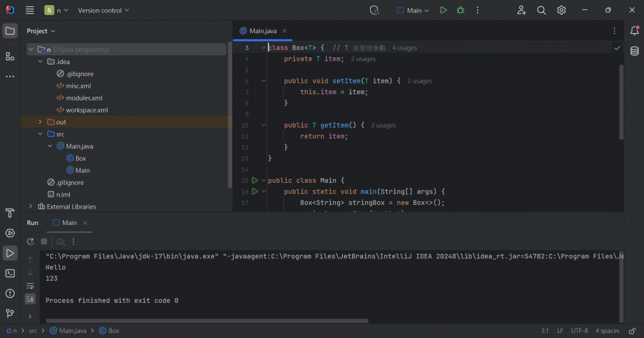
Task: Collapse the n root project folder
Action: pyautogui.click(x=31, y=50)
